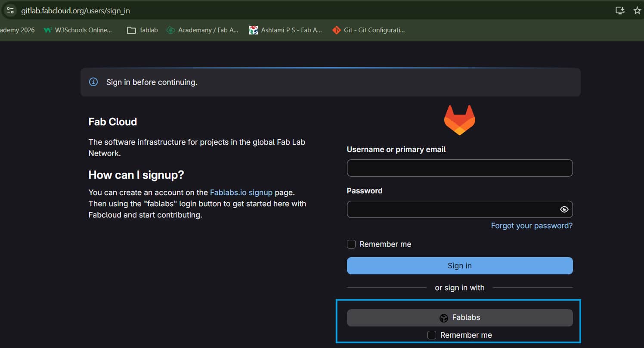Click the "Fab Cloud" heading

[113, 122]
